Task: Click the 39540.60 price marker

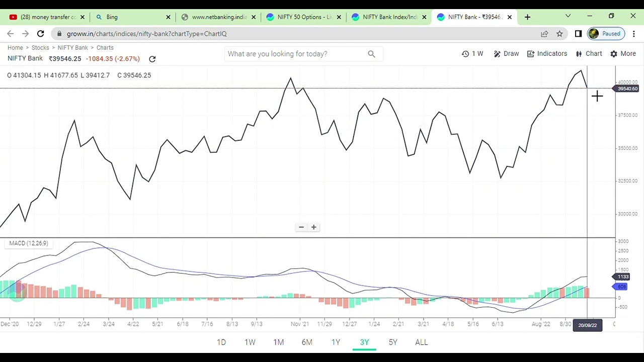Action: coord(627,88)
